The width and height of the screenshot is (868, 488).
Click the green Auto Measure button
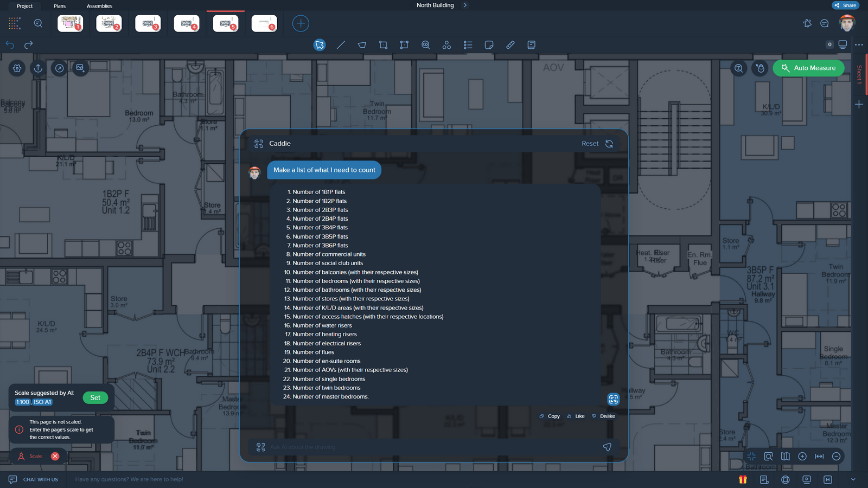(x=808, y=68)
